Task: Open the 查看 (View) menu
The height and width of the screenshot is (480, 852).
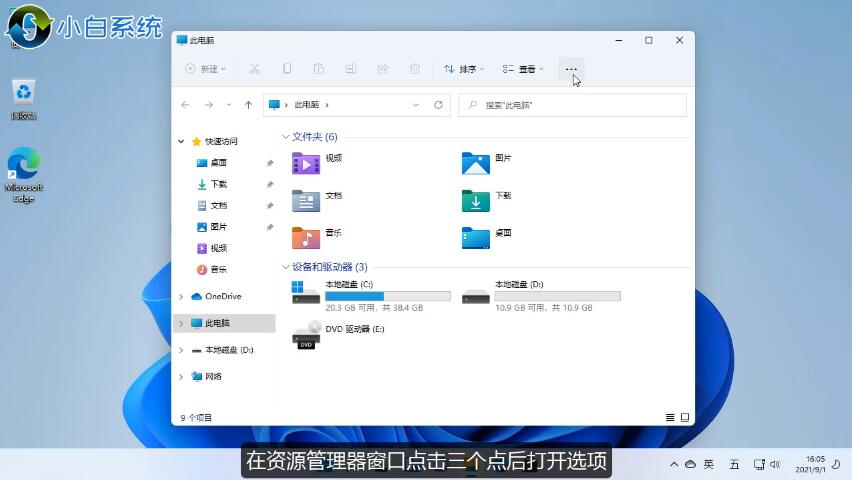Action: [x=523, y=69]
